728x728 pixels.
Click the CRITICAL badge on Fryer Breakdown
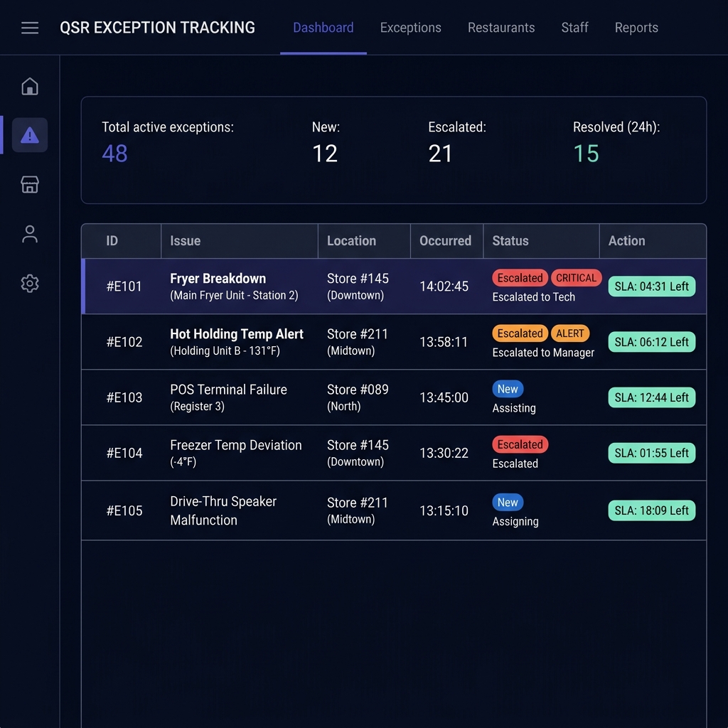576,278
